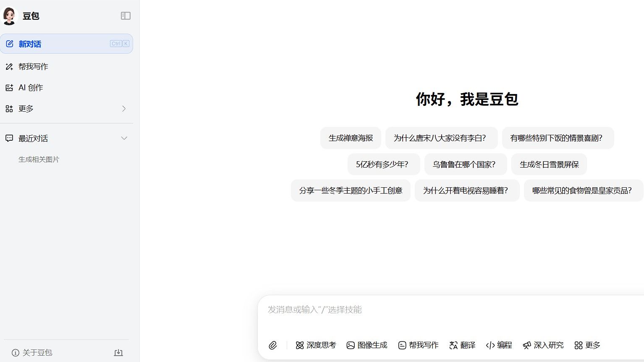Image resolution: width=644 pixels, height=362 pixels.
Task: Select 哪些常见的食物曾是皇家贡品? suggestion
Action: point(584,190)
